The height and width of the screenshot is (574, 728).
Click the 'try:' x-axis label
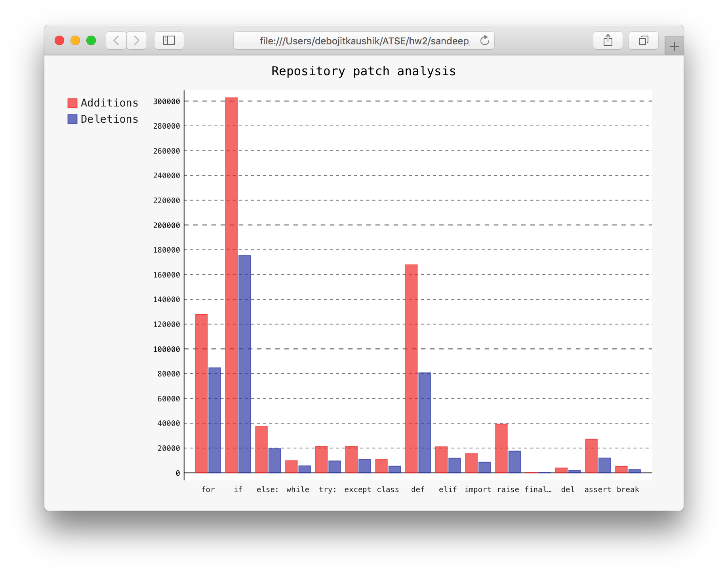click(328, 489)
